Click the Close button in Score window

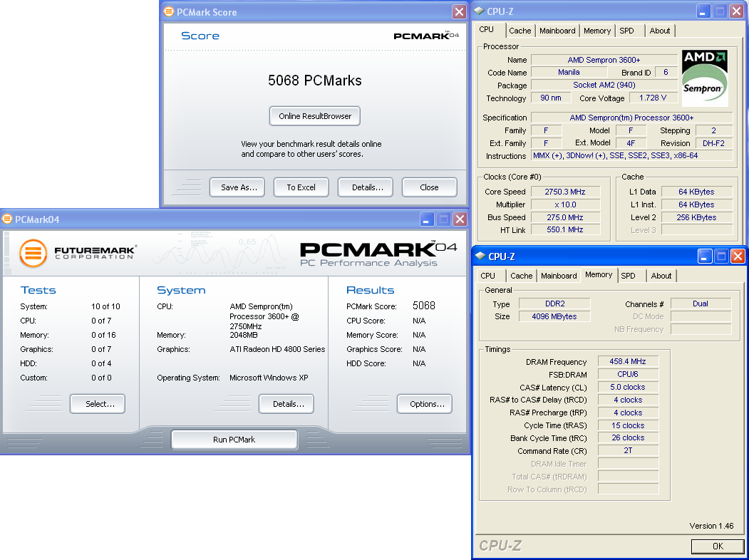click(x=430, y=187)
